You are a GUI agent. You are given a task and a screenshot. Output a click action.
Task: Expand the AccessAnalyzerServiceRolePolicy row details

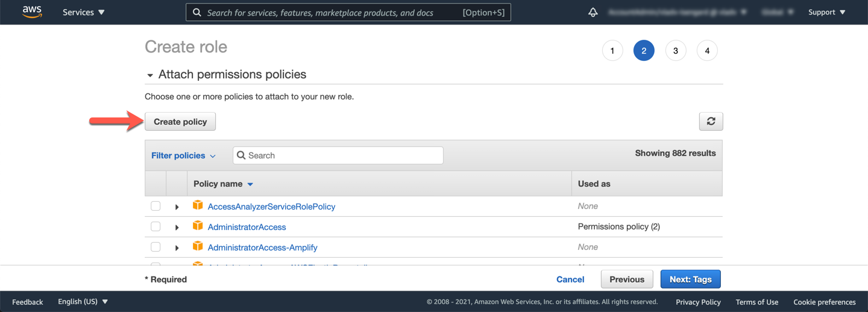pyautogui.click(x=177, y=207)
